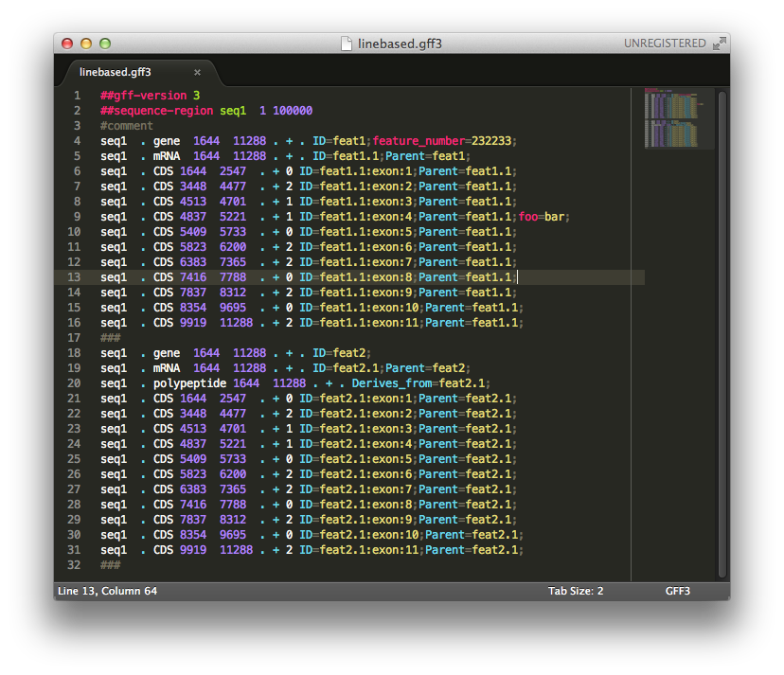Click the fullscreen arrows icon
Viewport: 784px width, 675px height.
(719, 44)
